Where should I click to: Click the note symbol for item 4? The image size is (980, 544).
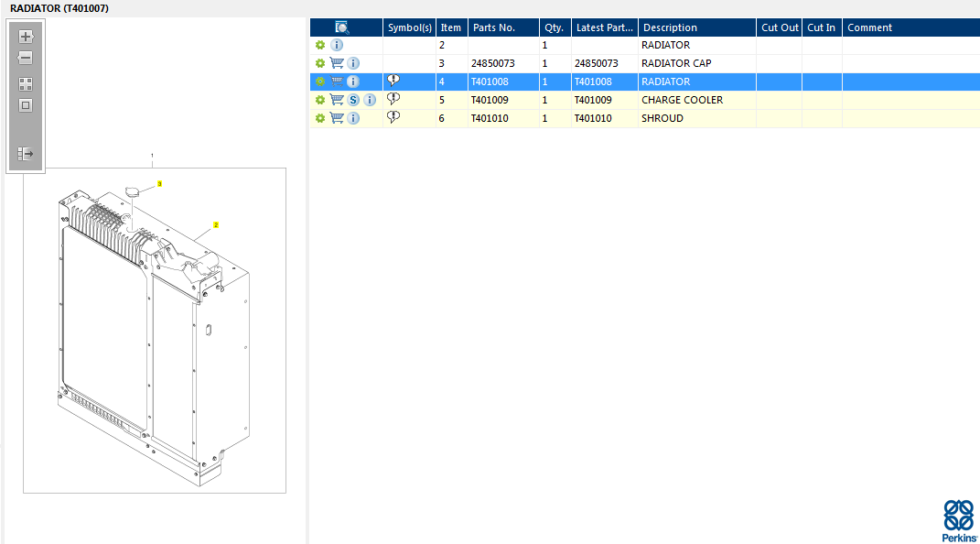(393, 81)
